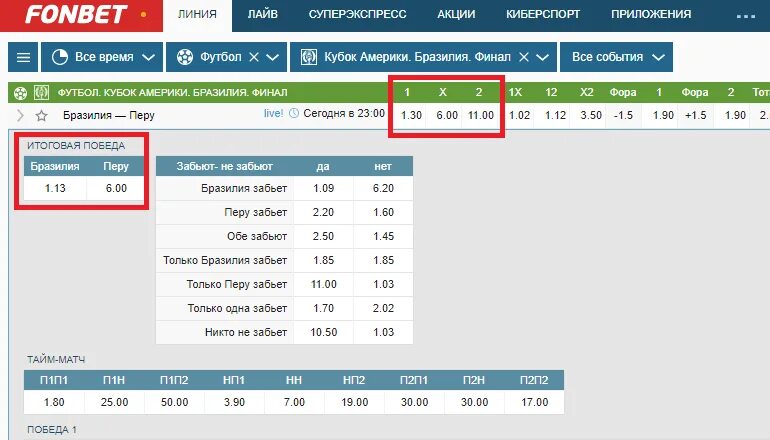Click the clock icon next to match time
770x440 pixels.
pos(294,113)
